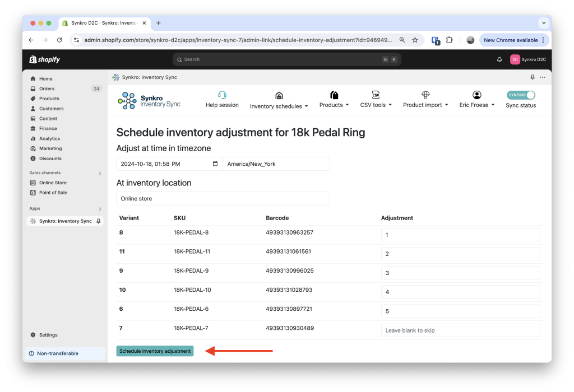Select the Help session headset icon
574x392 pixels.
pos(222,95)
